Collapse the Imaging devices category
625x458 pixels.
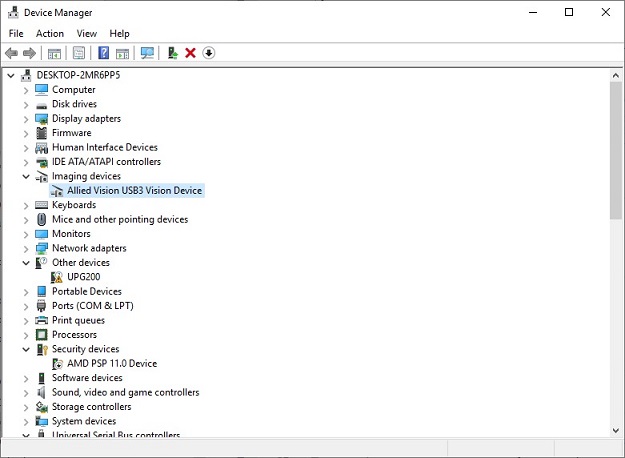pyautogui.click(x=26, y=176)
